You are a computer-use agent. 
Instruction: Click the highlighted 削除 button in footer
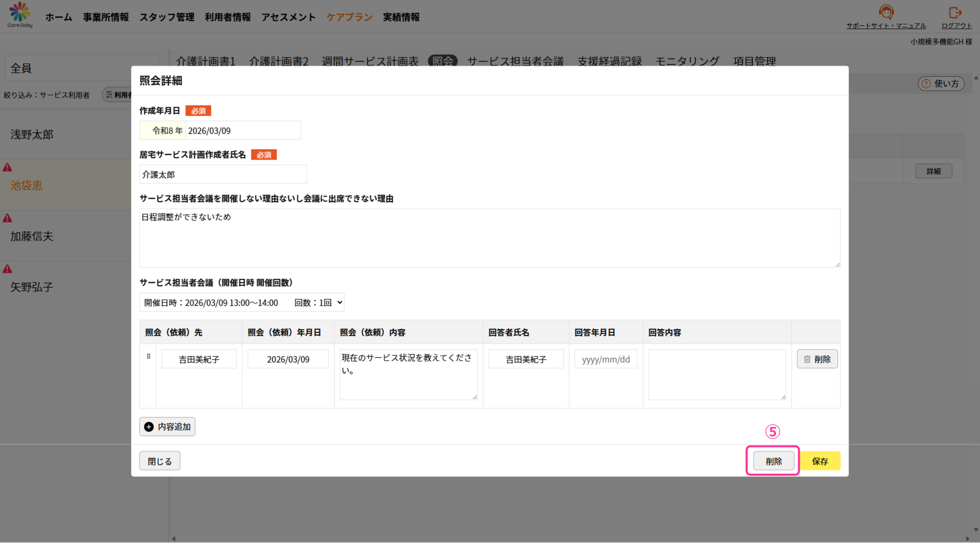[x=773, y=461]
